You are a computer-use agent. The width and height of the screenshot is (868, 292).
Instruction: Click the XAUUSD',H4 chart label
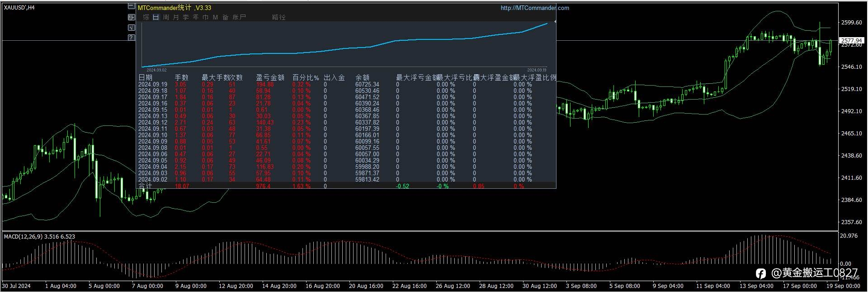19,8
